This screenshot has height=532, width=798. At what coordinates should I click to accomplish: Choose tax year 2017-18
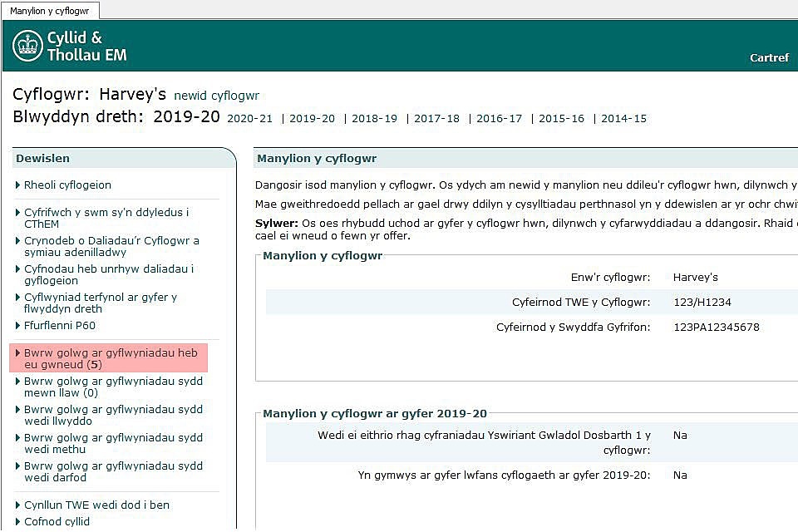436,119
